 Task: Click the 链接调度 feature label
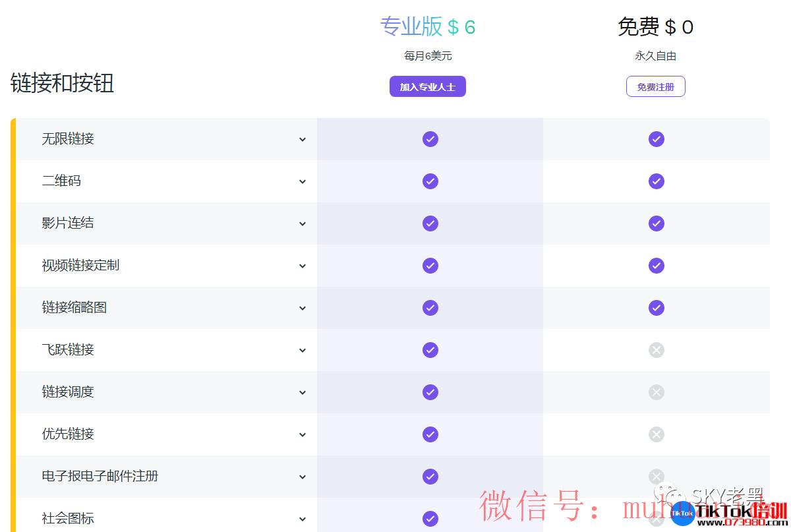pos(68,392)
